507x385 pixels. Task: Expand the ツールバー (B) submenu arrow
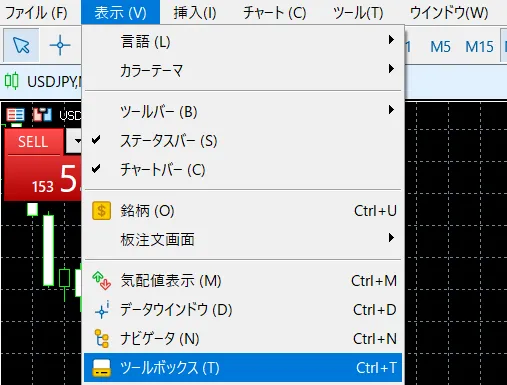coord(391,110)
